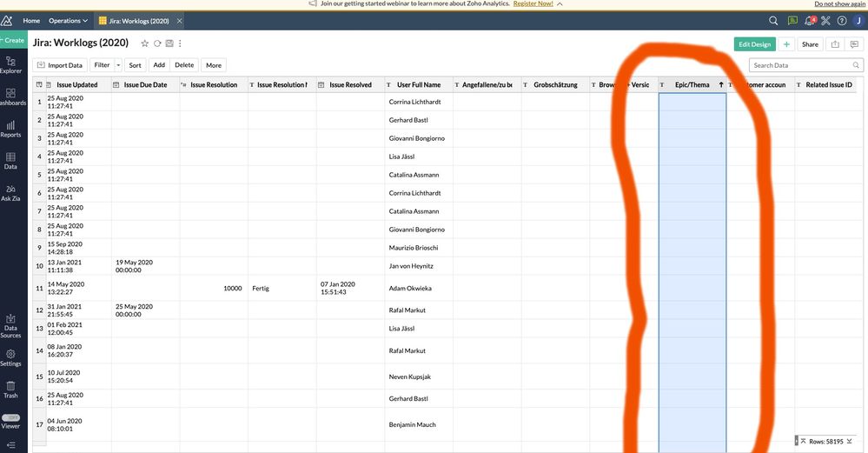Click the Create button
This screenshot has width=868, height=453.
pos(13,40)
